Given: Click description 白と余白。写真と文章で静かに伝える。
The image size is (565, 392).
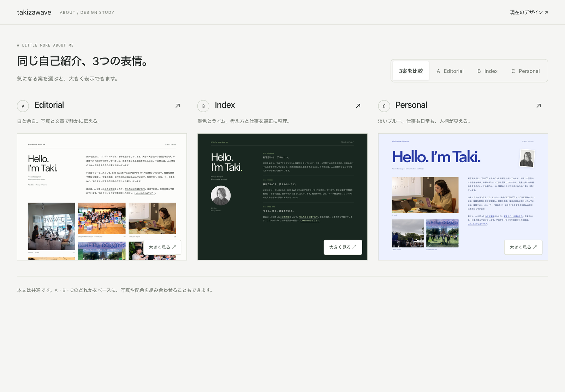Looking at the screenshot, I should click(59, 121).
